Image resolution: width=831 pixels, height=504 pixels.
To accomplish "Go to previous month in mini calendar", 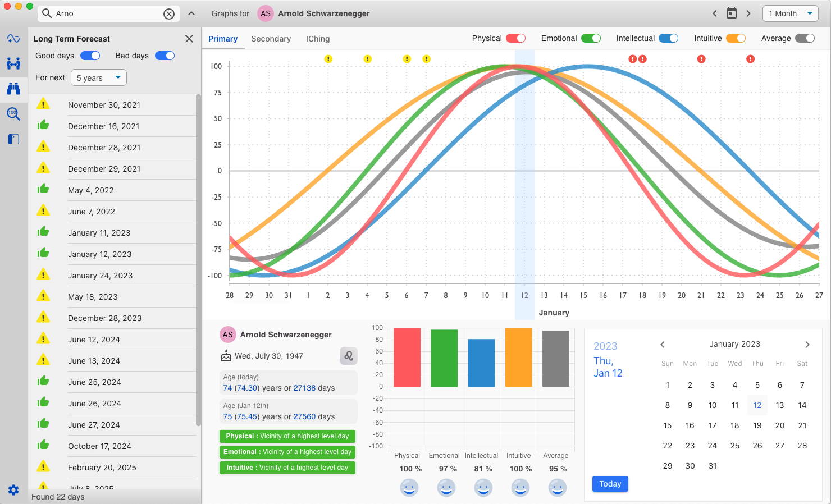I will pos(663,345).
